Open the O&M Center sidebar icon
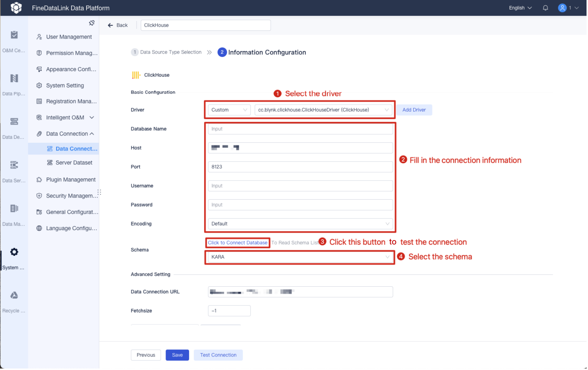This screenshot has width=588, height=370. pos(14,35)
